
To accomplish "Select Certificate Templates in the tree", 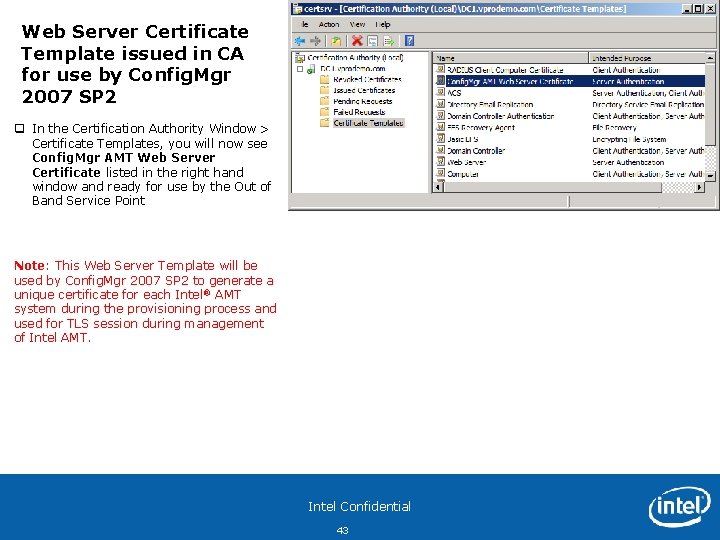I will pyautogui.click(x=368, y=123).
